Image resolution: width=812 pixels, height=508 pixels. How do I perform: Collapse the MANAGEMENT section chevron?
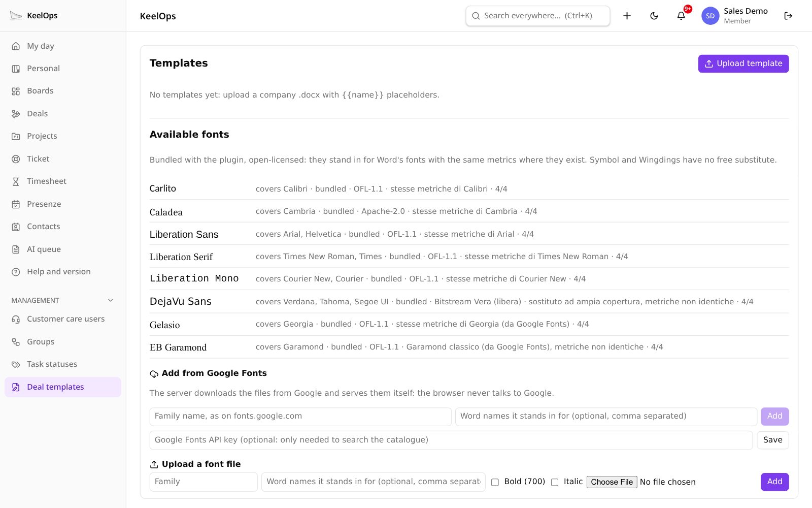pyautogui.click(x=111, y=300)
